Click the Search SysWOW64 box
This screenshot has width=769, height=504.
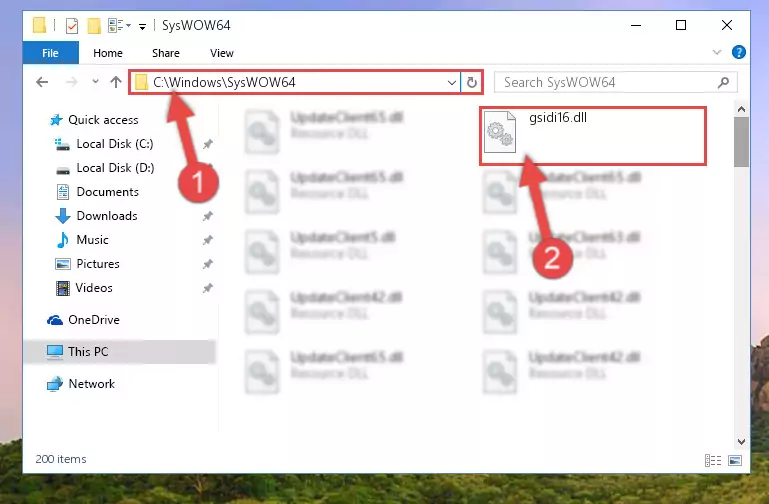coord(615,82)
